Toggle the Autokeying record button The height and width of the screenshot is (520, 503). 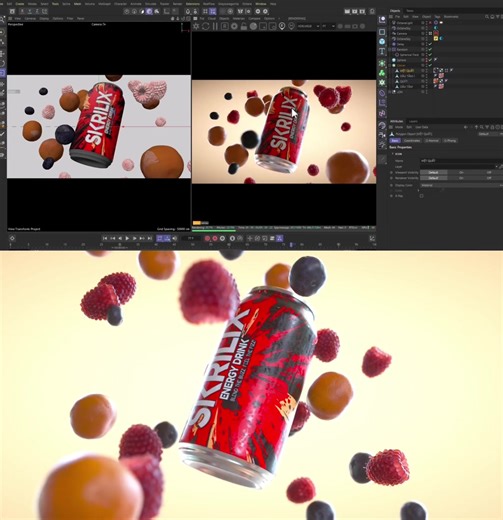[215, 238]
